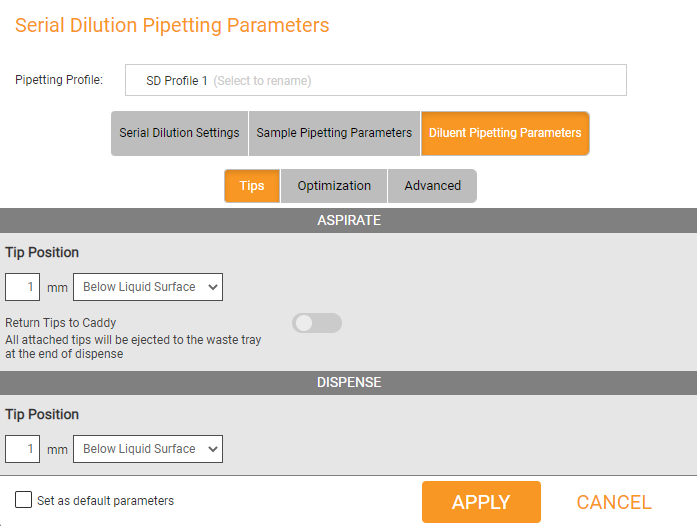Open the Sample Pipetting Parameters tab
This screenshot has height=526, width=697.
tap(334, 133)
